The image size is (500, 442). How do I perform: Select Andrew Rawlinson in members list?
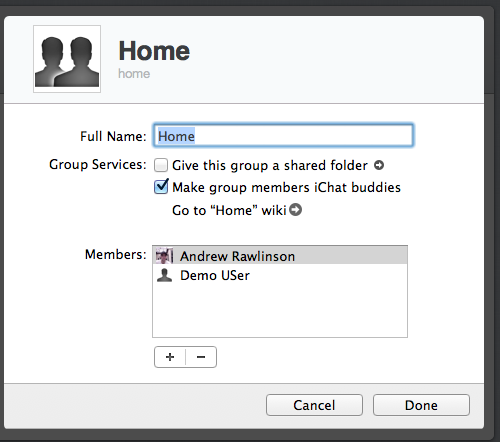tap(280, 256)
